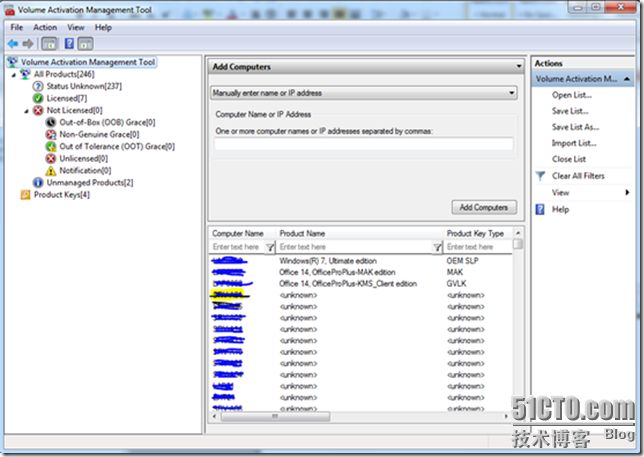Image resolution: width=644 pixels, height=457 pixels.
Task: Click the Computer Name column filter icon
Action: [270, 247]
